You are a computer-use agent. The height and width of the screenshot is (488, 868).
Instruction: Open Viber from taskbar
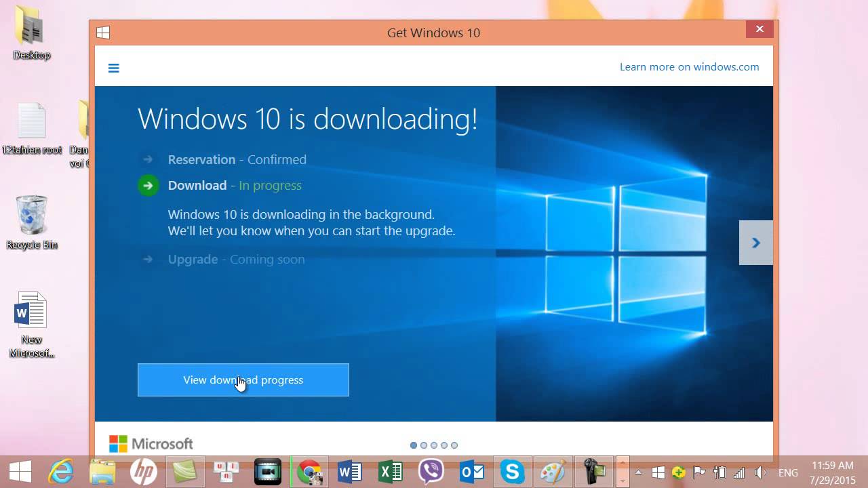coord(431,471)
